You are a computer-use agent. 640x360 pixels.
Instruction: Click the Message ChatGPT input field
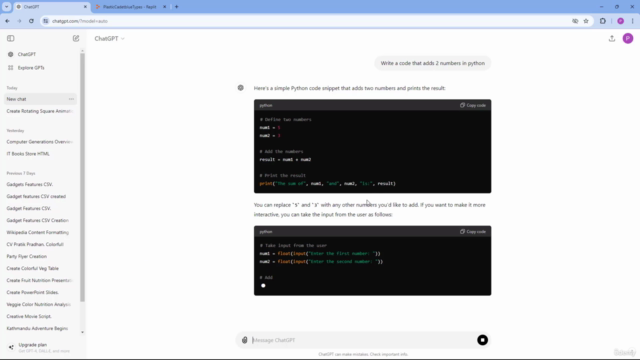point(362,340)
